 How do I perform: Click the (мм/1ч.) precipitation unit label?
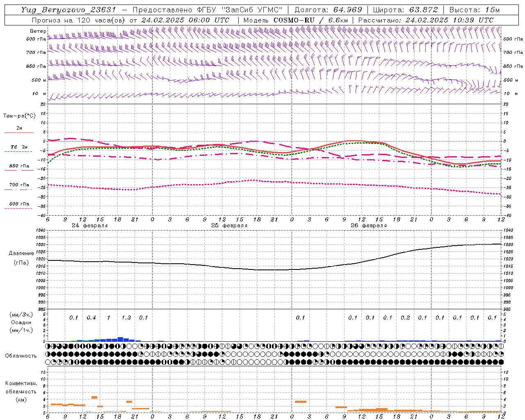(21, 330)
